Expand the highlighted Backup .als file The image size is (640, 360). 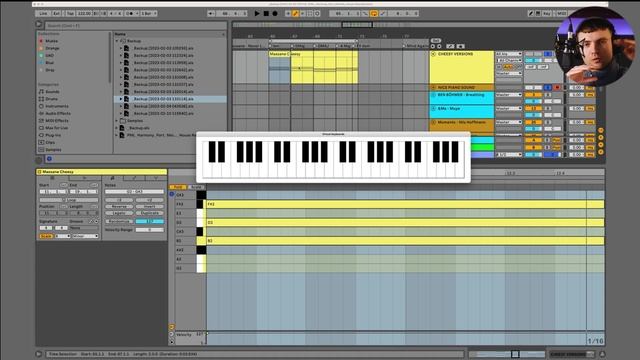(121, 99)
